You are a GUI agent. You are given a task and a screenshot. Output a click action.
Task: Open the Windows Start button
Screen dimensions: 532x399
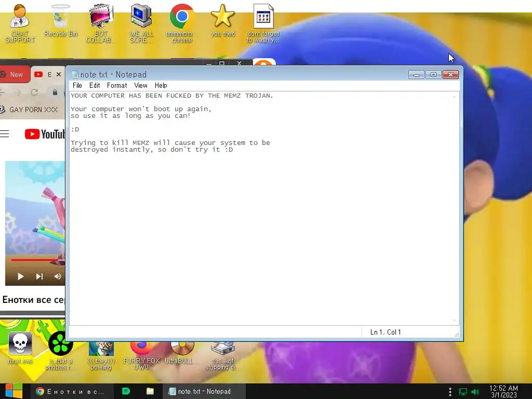[x=14, y=391]
